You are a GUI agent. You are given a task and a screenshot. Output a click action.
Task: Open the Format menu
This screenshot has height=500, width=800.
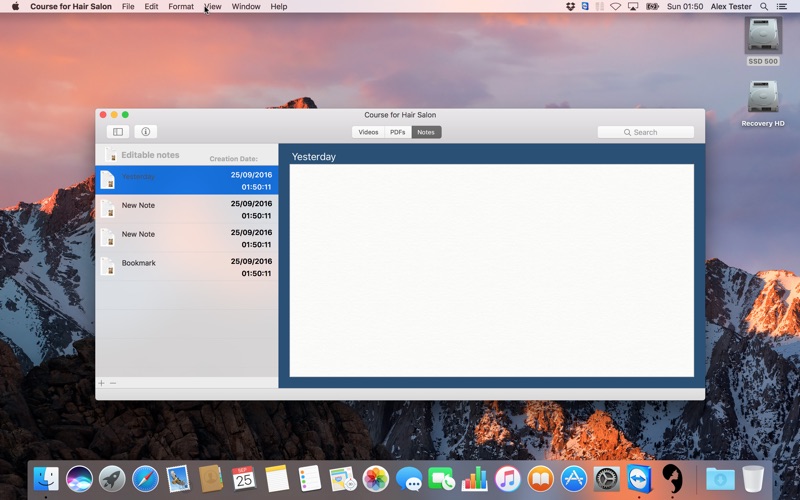pos(181,7)
